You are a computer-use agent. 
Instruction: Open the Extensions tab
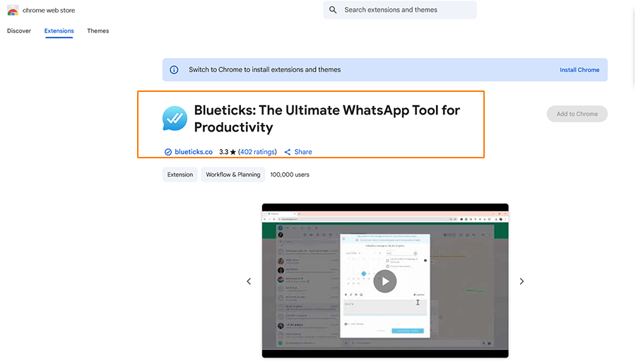tap(59, 31)
